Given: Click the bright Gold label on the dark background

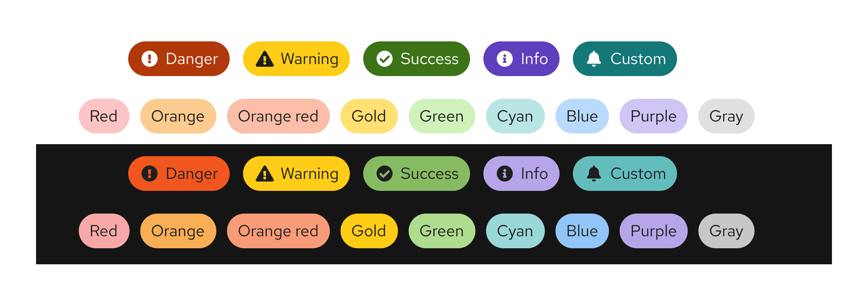Looking at the screenshot, I should click(x=369, y=231).
